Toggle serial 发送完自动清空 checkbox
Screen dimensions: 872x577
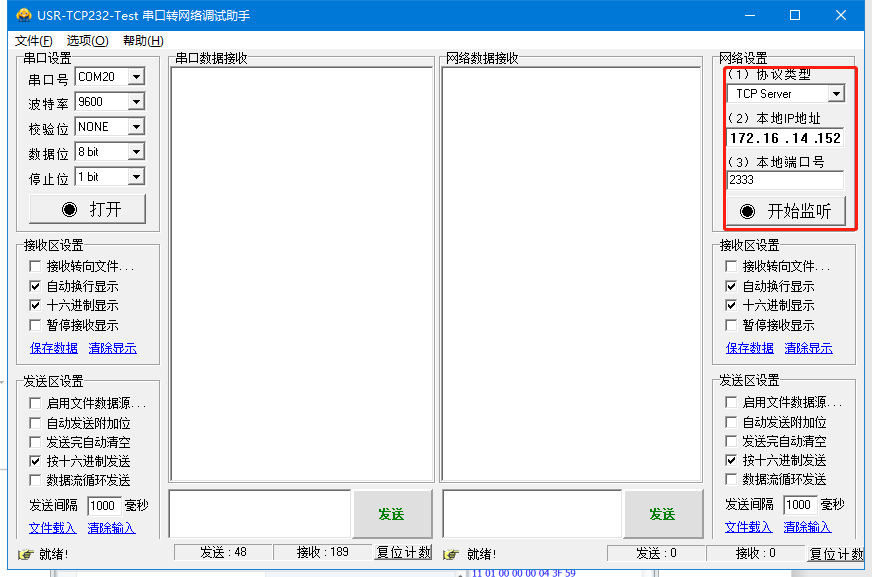pyautogui.click(x=35, y=442)
